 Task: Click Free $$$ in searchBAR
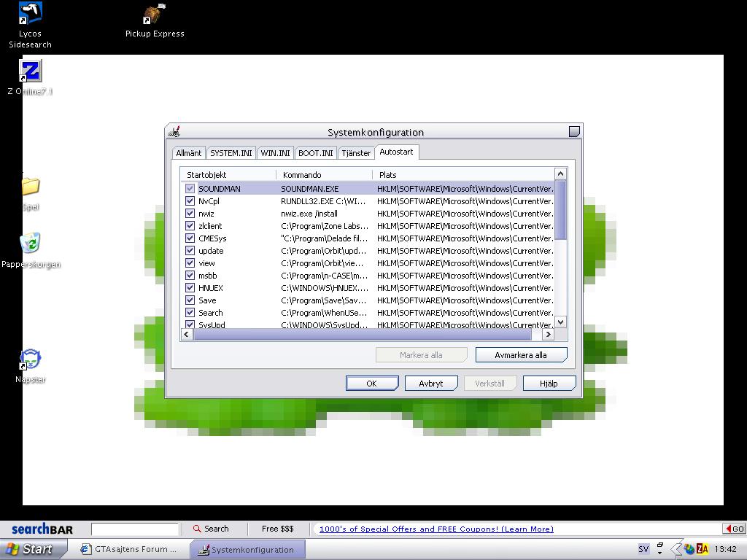[278, 529]
